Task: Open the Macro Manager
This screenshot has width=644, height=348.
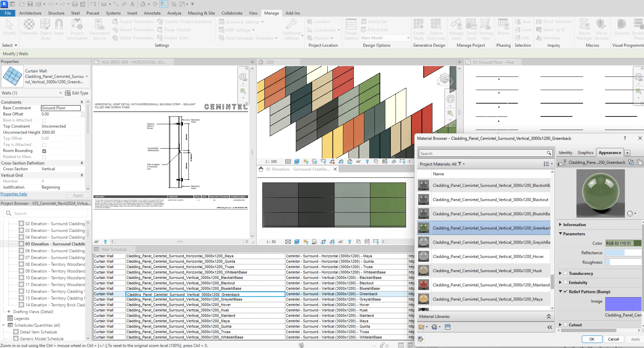Action: (584, 29)
